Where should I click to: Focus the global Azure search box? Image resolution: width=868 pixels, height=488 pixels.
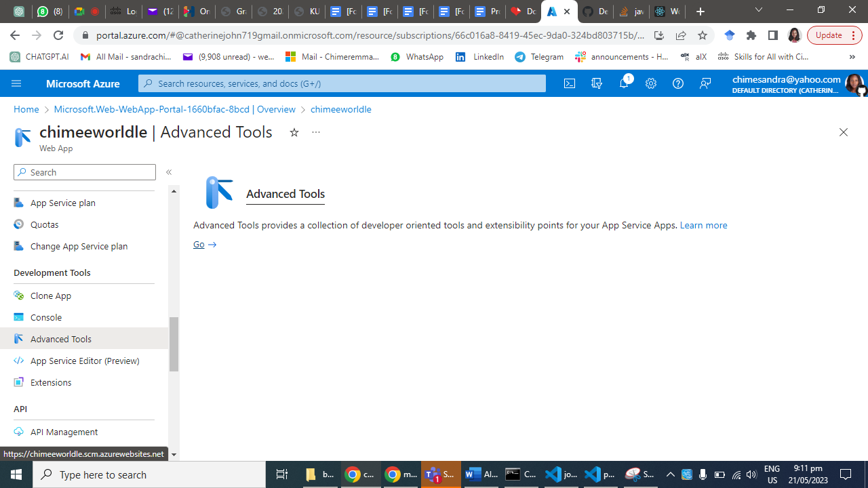(x=342, y=83)
